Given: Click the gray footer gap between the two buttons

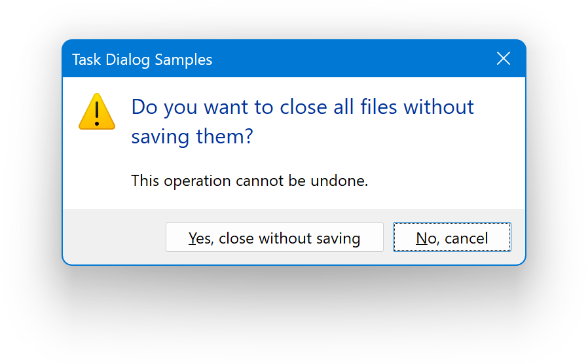Looking at the screenshot, I should click(388, 237).
